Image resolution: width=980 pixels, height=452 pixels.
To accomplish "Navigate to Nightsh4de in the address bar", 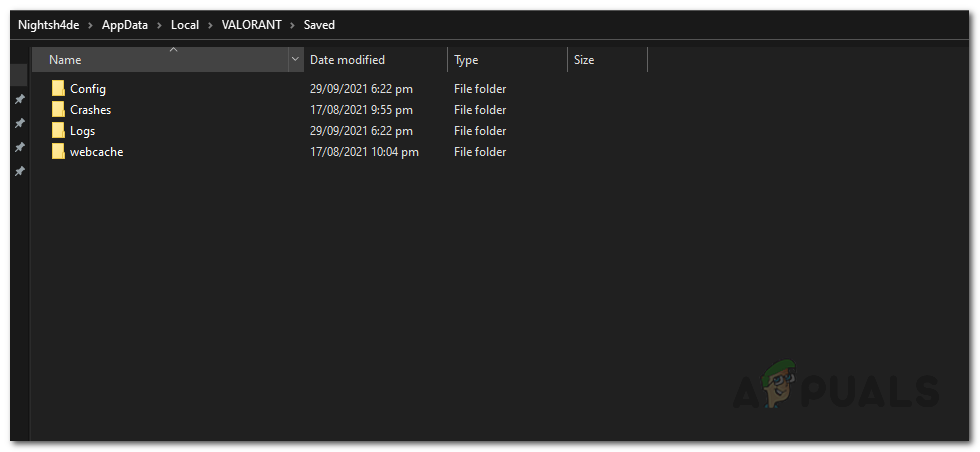I will (48, 24).
